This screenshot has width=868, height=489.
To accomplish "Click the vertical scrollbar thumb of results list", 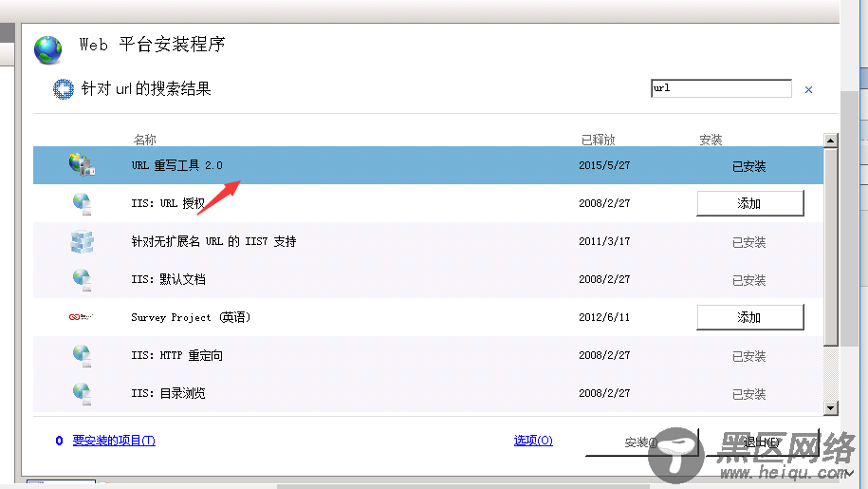I will [830, 247].
